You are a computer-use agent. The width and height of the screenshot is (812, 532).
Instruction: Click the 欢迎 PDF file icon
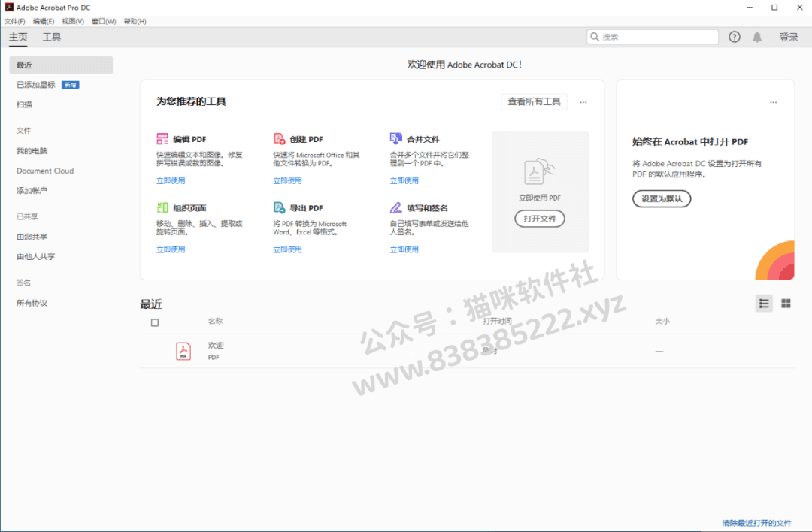tap(183, 351)
